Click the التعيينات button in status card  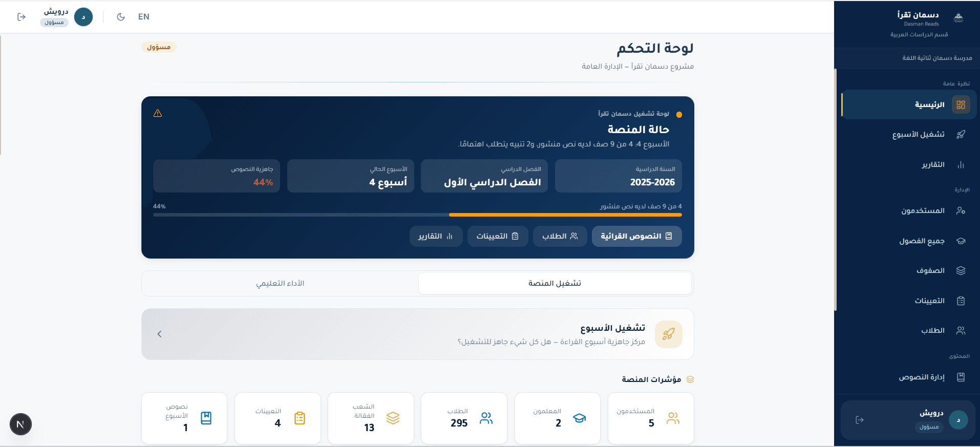[x=498, y=236]
